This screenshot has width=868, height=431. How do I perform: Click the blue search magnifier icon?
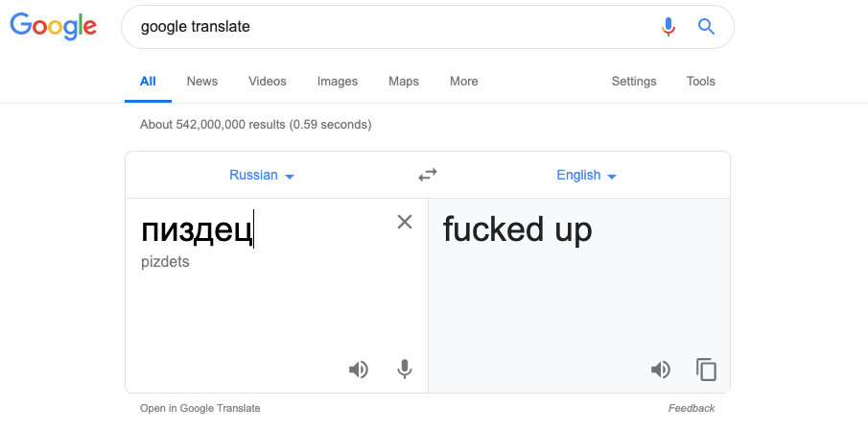point(707,27)
